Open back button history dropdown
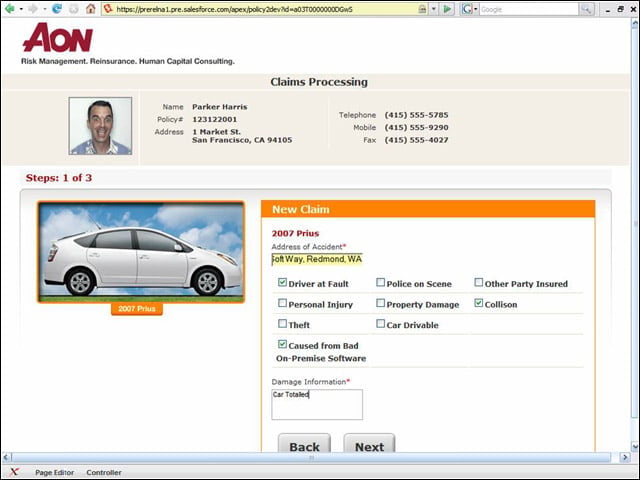The height and width of the screenshot is (480, 640). coord(21,9)
